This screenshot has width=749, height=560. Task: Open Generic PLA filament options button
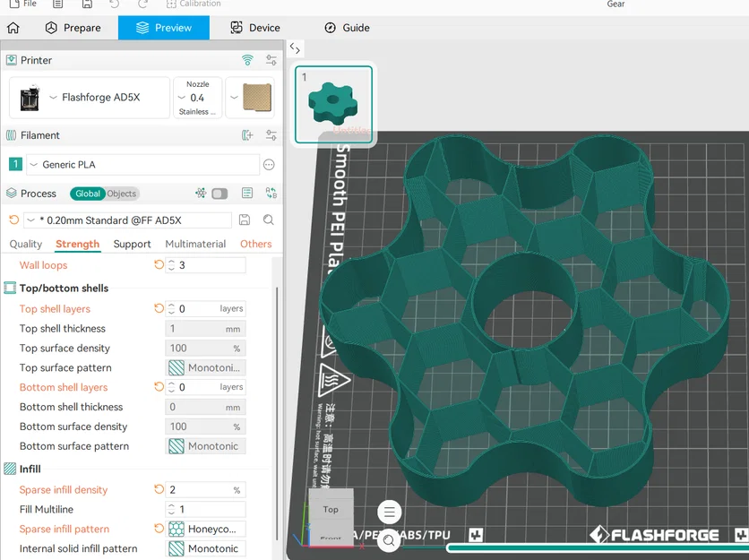[269, 165]
